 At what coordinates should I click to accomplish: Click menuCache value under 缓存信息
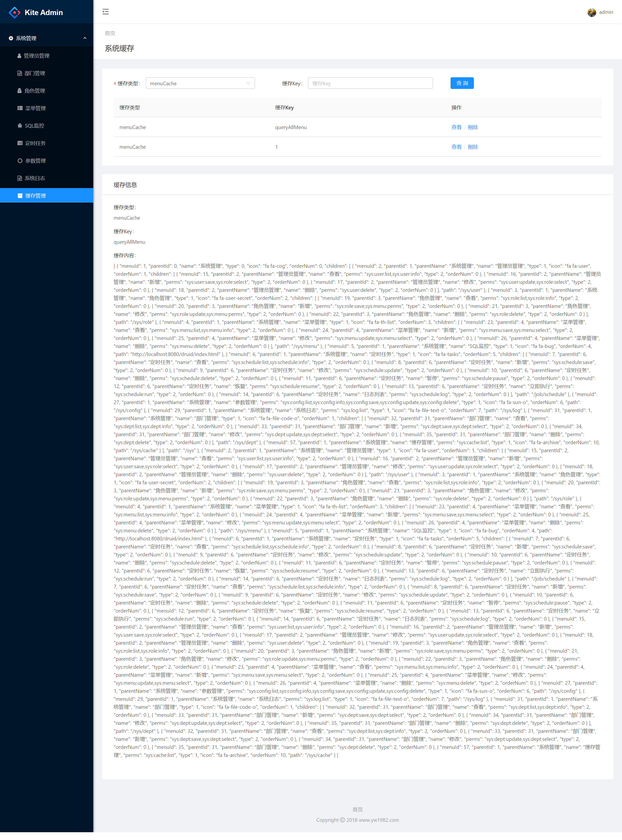click(x=127, y=218)
